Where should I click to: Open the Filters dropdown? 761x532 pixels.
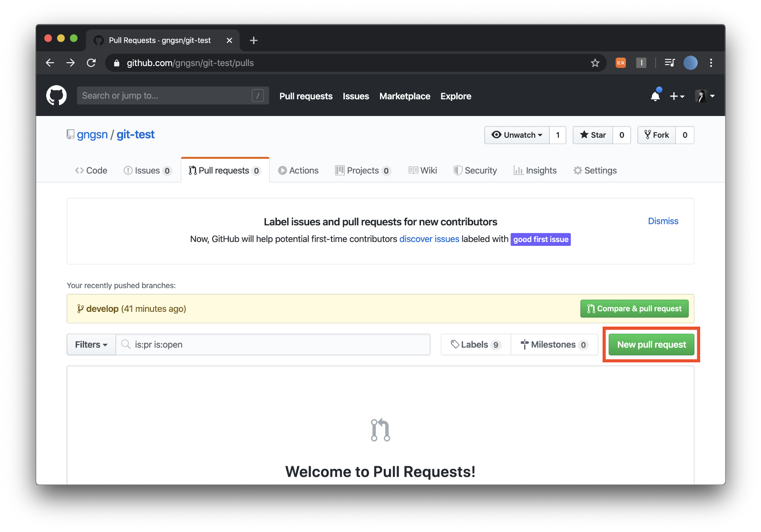coord(91,344)
